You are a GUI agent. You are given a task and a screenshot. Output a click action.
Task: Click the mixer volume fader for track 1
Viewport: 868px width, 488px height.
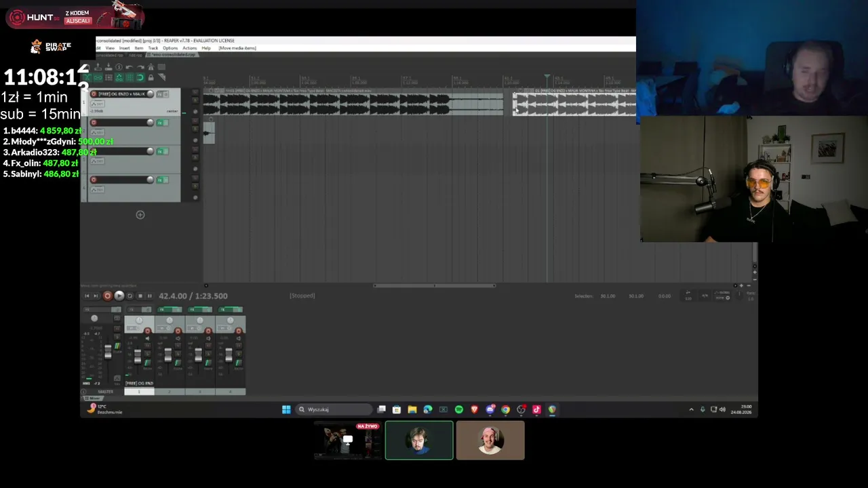pyautogui.click(x=138, y=356)
